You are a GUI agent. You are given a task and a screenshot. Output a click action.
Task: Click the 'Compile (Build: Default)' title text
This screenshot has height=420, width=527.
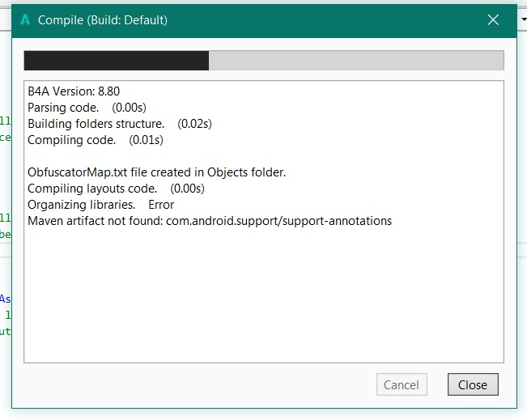[x=103, y=19]
